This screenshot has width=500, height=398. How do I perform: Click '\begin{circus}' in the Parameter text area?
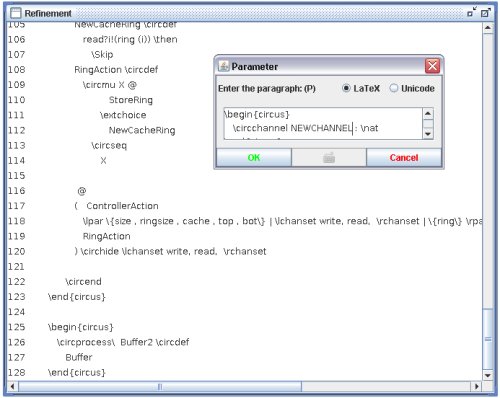pyautogui.click(x=257, y=114)
